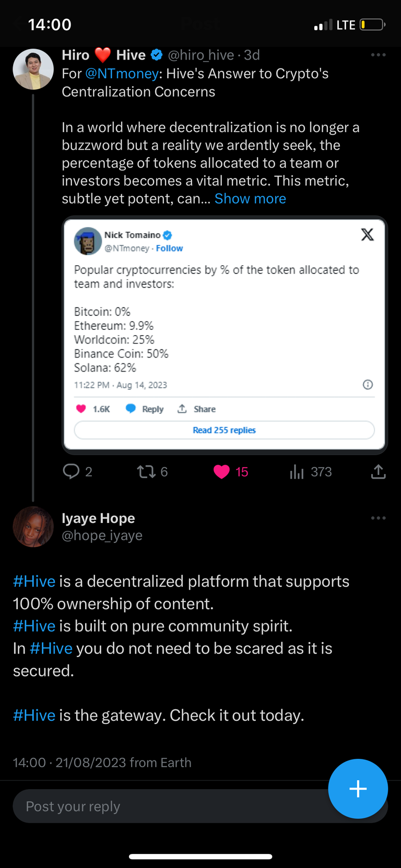The width and height of the screenshot is (401, 868).
Task: Follow Nick Tomaino from embedded card
Action: (169, 248)
